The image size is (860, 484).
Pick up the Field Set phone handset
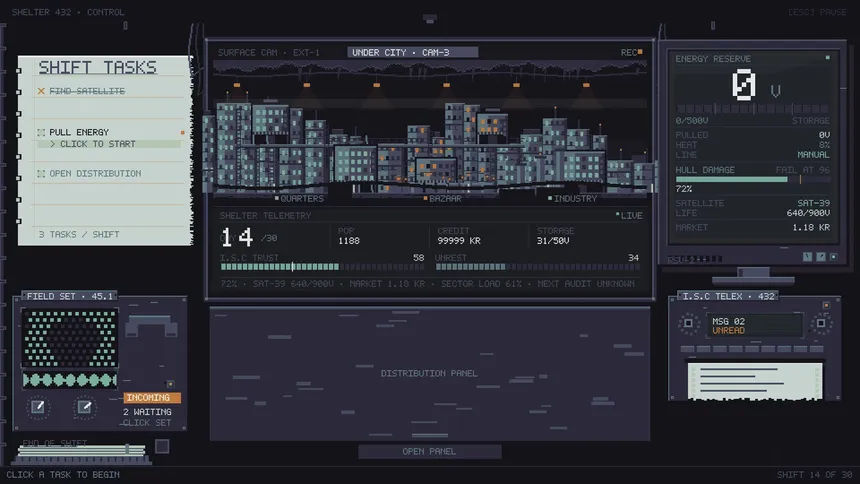pyautogui.click(x=151, y=326)
